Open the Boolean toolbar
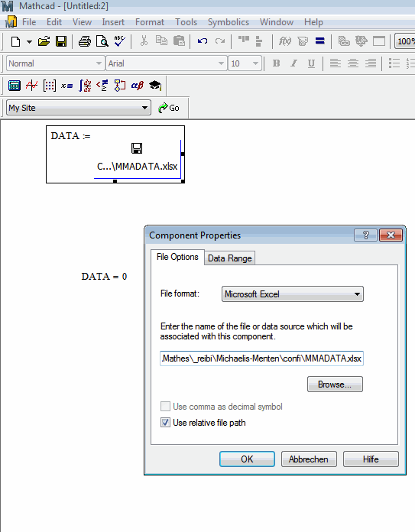 pos(102,86)
